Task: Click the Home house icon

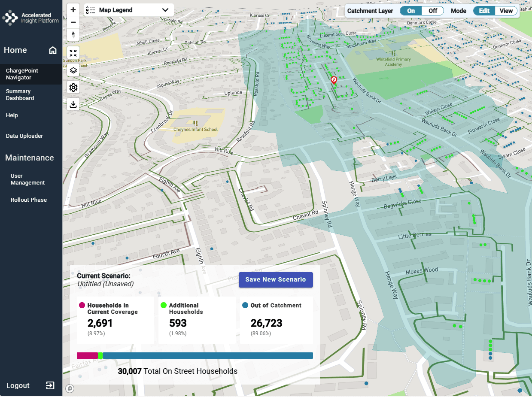Action: click(53, 50)
